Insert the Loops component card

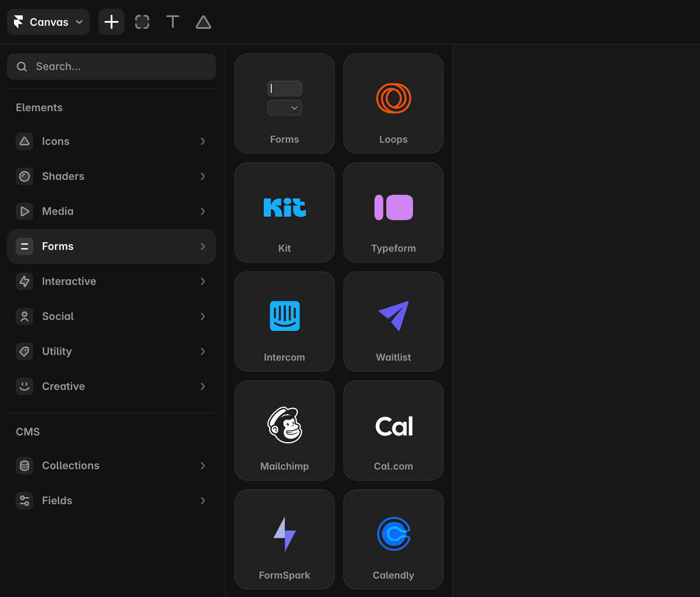[x=393, y=103]
